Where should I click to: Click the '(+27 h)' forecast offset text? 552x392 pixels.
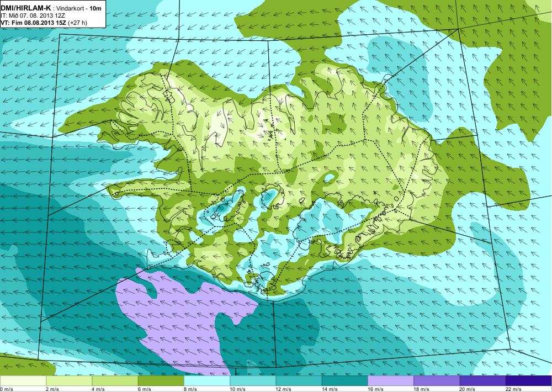[77, 23]
